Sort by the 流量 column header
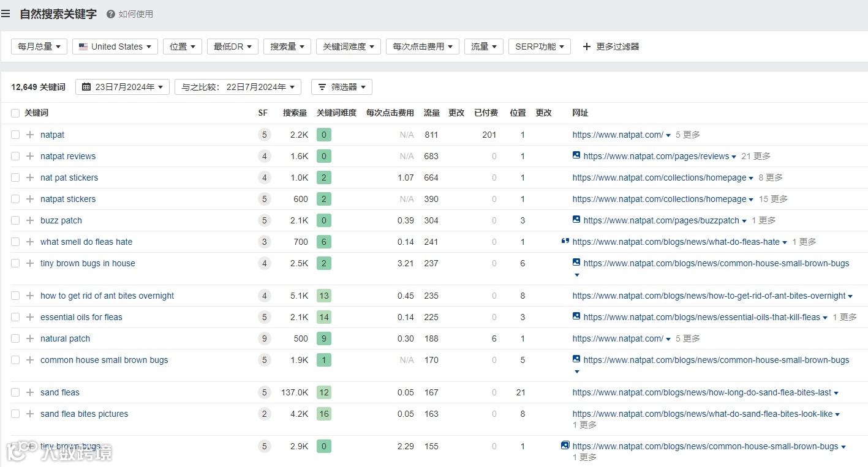 (432, 113)
